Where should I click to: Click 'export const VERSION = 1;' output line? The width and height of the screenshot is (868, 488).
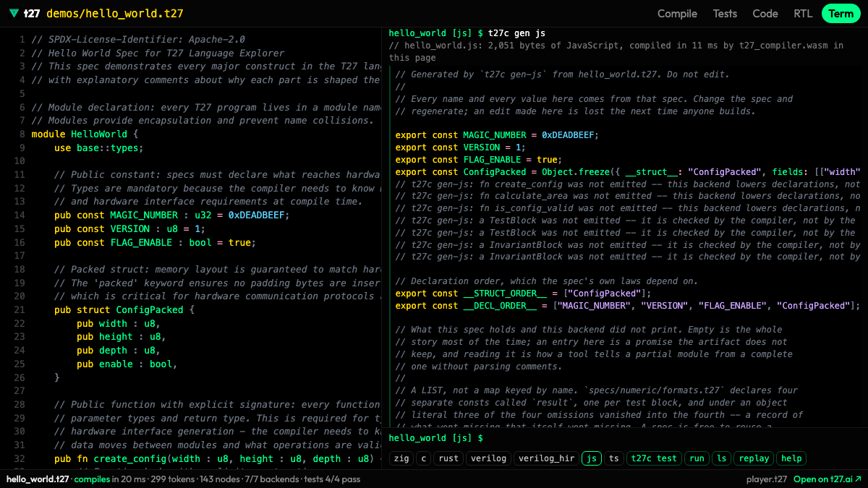coord(461,147)
